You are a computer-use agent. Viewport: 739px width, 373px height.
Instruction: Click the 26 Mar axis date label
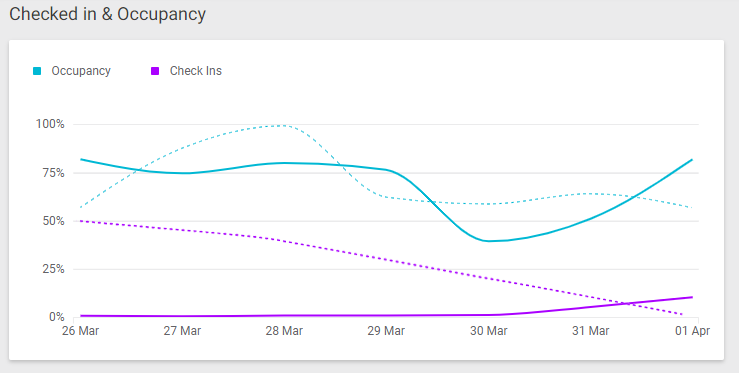[x=81, y=331]
